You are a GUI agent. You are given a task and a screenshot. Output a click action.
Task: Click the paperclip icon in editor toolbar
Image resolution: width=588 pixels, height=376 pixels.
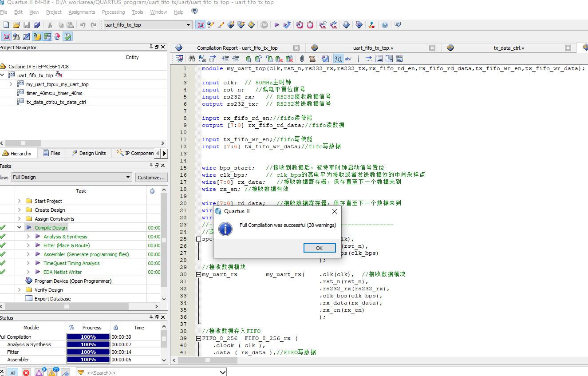(x=302, y=59)
